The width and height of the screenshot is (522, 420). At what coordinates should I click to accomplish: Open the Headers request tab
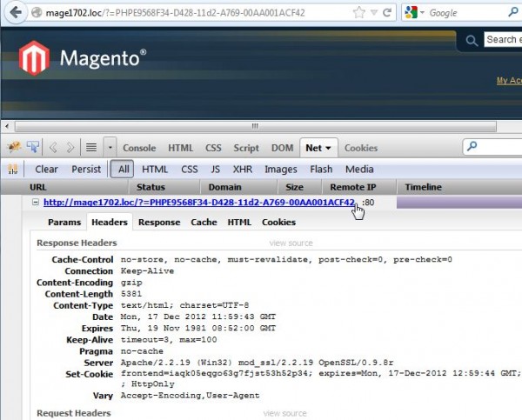pos(110,223)
